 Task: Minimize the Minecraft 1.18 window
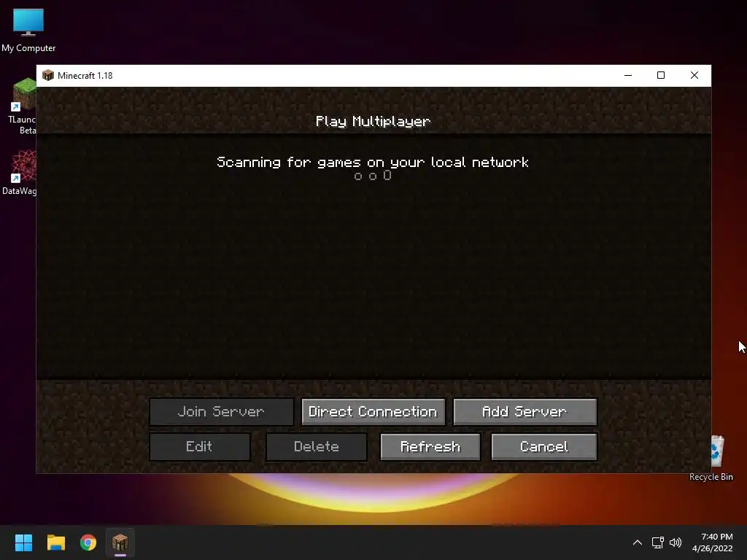click(x=628, y=75)
